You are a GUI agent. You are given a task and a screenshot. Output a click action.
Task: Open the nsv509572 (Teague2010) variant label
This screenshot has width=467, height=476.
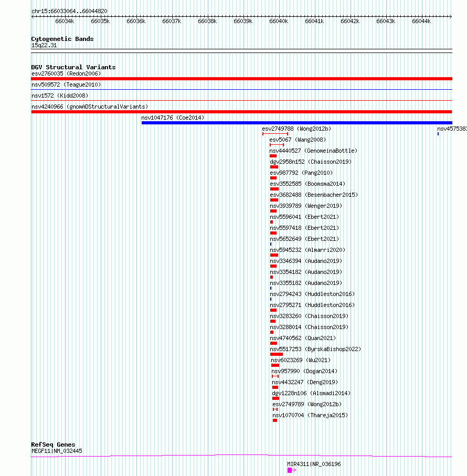pos(66,84)
